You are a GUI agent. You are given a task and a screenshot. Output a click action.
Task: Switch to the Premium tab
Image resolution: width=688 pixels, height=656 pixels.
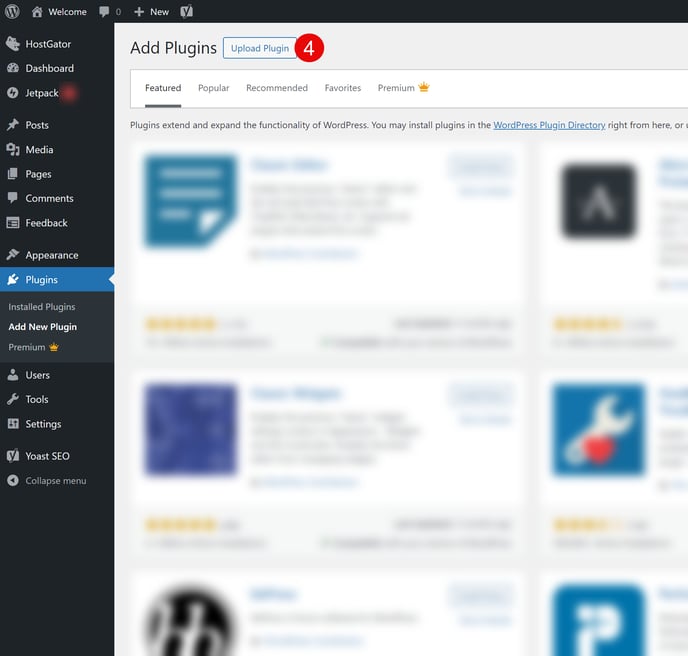tap(403, 88)
